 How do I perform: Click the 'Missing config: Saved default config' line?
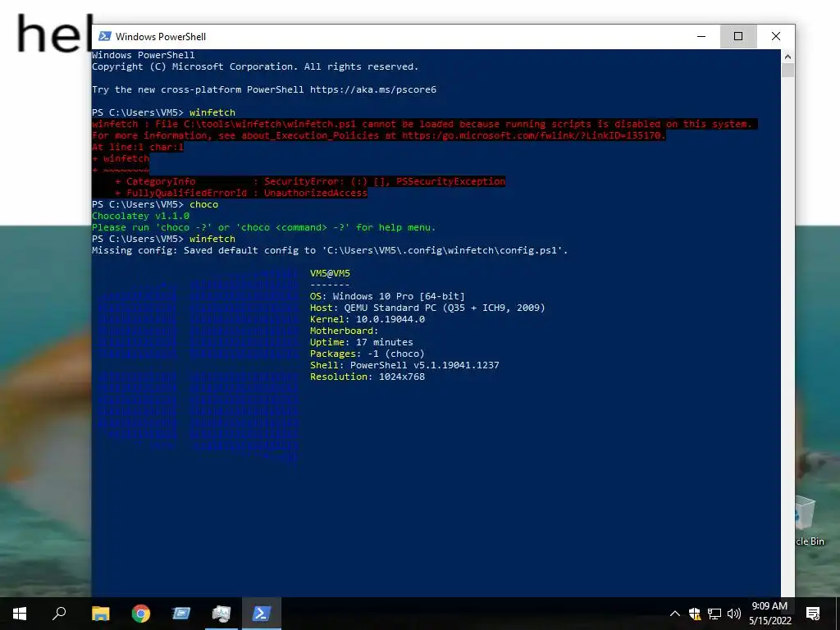[x=330, y=250]
